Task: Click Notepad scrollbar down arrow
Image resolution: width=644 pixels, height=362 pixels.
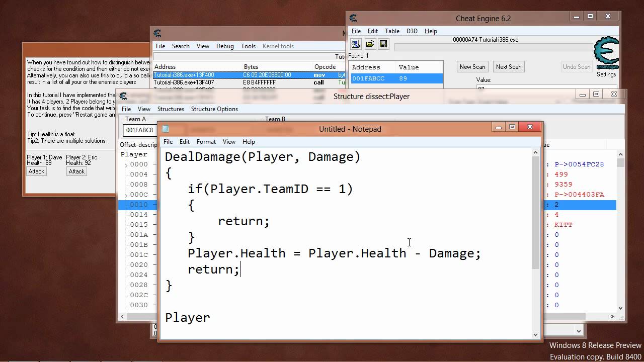Action: (535, 334)
